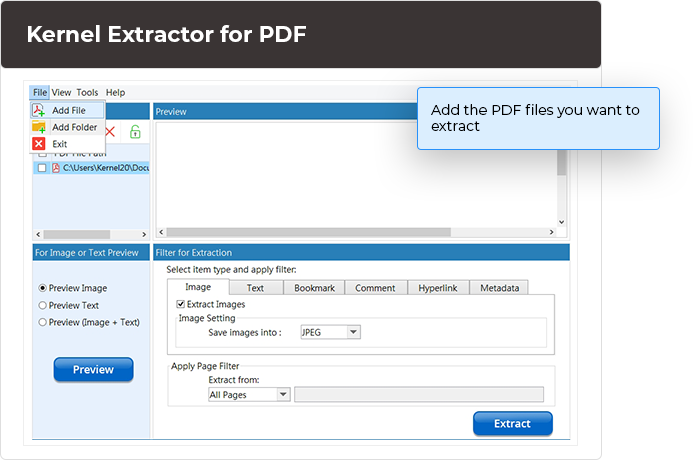Click the Add Folder icon in menu
The width and height of the screenshot is (700, 460).
(x=39, y=127)
